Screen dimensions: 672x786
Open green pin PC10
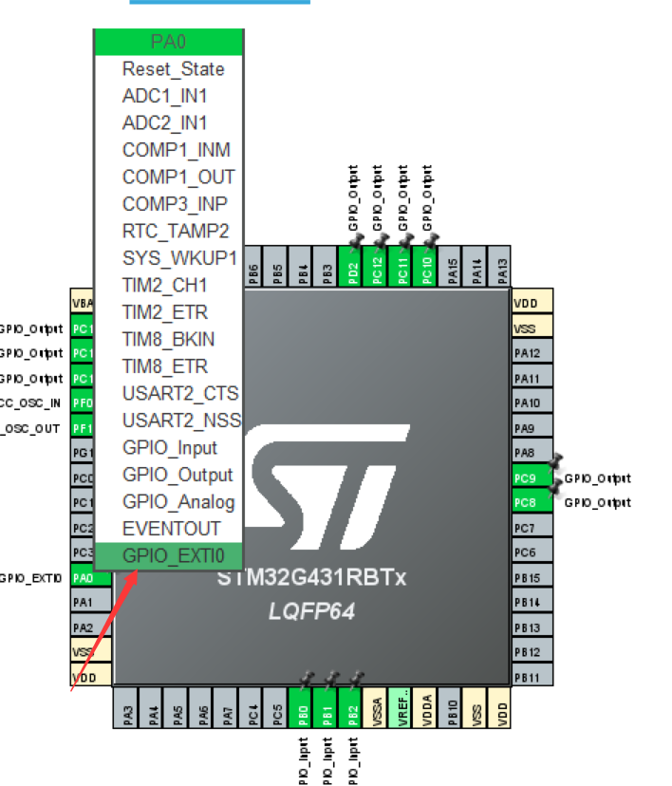click(425, 267)
